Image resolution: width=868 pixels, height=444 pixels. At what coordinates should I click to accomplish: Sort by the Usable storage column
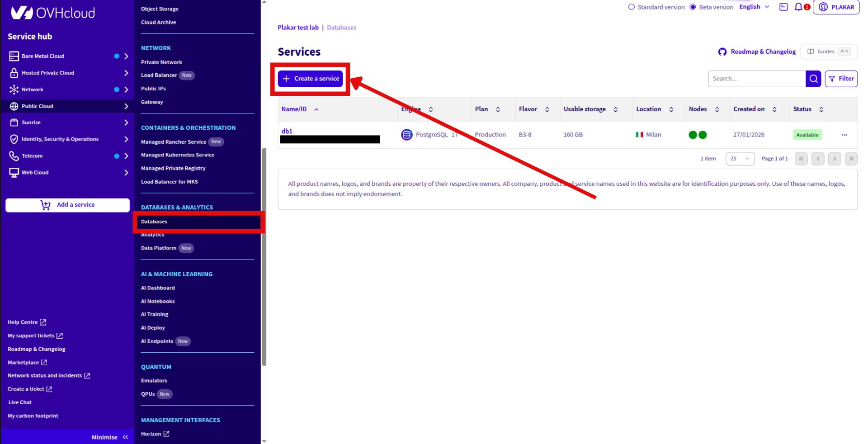tap(590, 109)
